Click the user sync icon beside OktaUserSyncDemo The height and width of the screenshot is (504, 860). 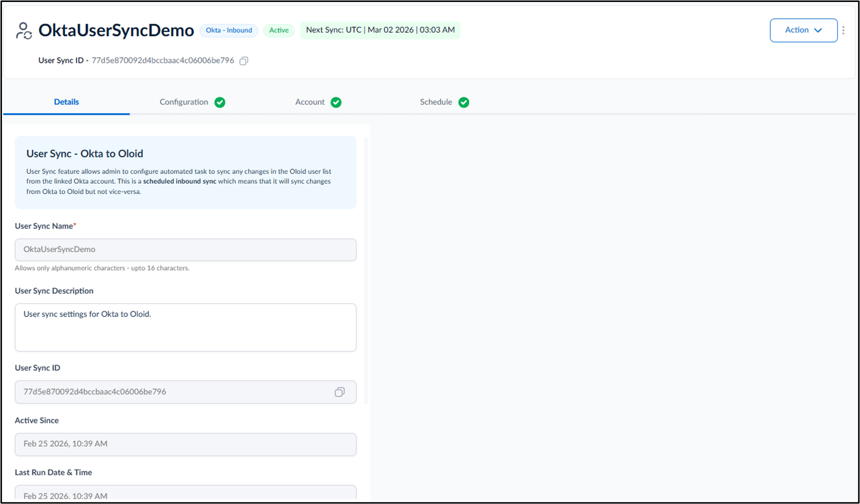pyautogui.click(x=23, y=30)
